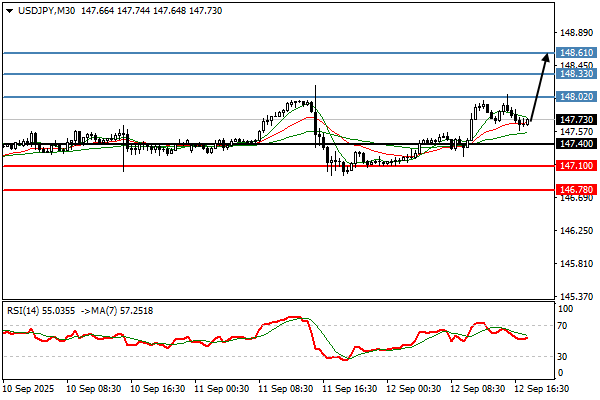Click the 10 Sep 08:30 time label

pyautogui.click(x=94, y=389)
